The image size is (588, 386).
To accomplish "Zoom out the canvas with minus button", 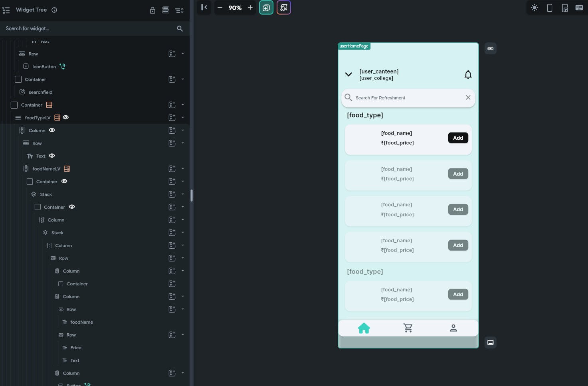I will tap(220, 8).
